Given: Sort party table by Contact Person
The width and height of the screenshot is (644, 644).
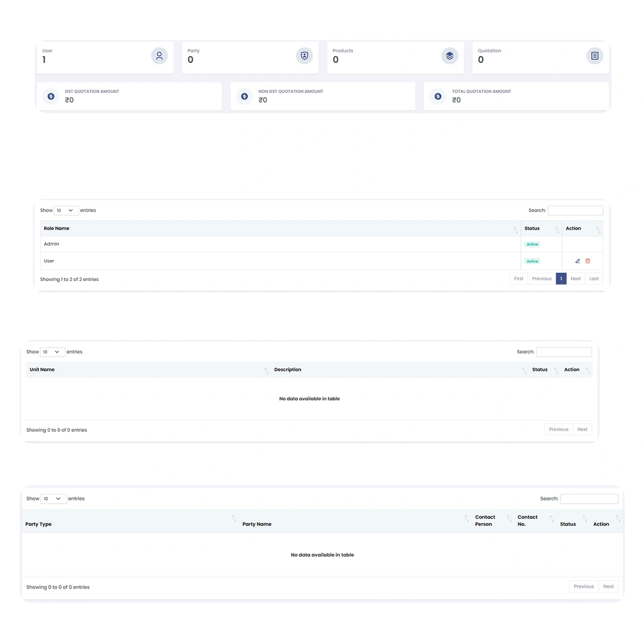Looking at the screenshot, I should click(x=509, y=518).
